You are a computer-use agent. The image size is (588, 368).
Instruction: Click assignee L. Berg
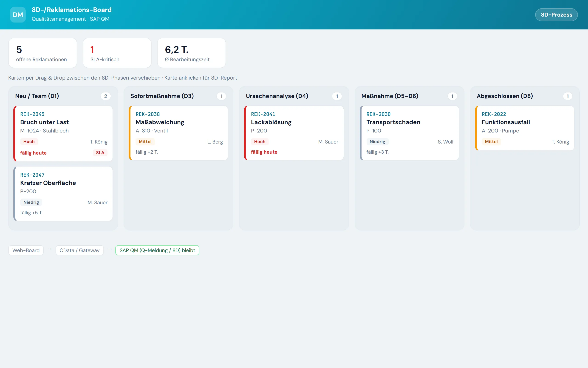coord(215,142)
